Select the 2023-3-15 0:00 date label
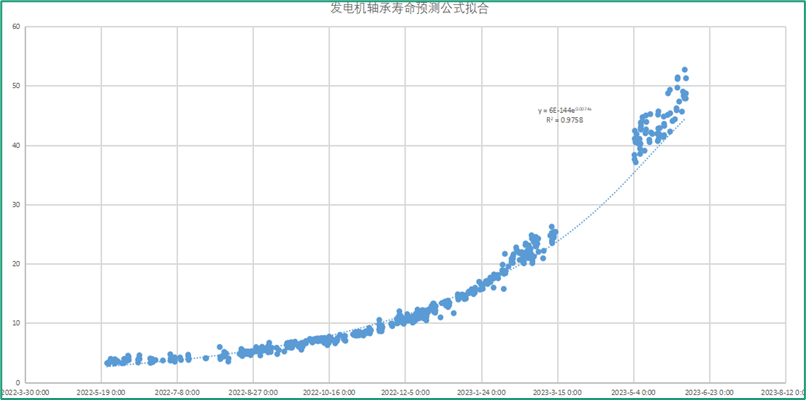This screenshot has width=806, height=400. point(558,392)
